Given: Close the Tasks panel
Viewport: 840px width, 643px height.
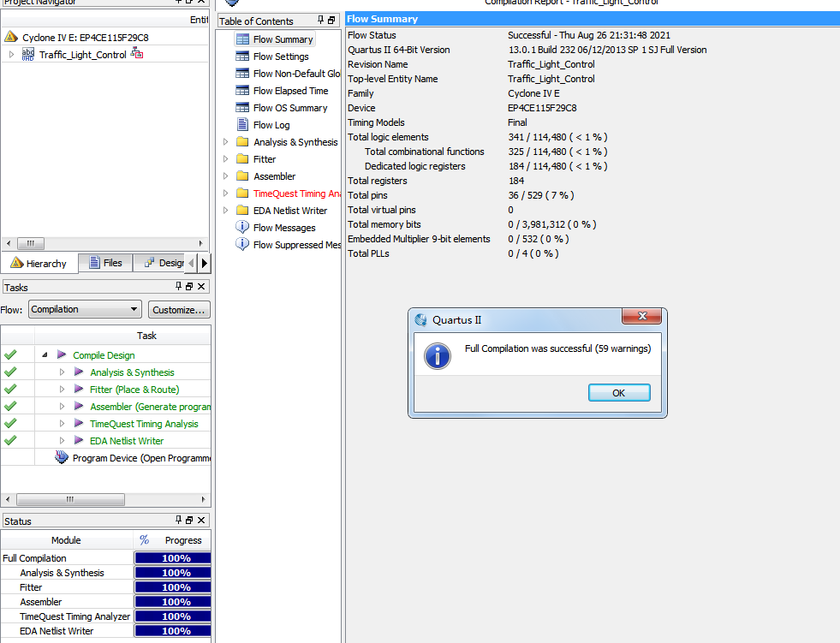Looking at the screenshot, I should point(201,287).
